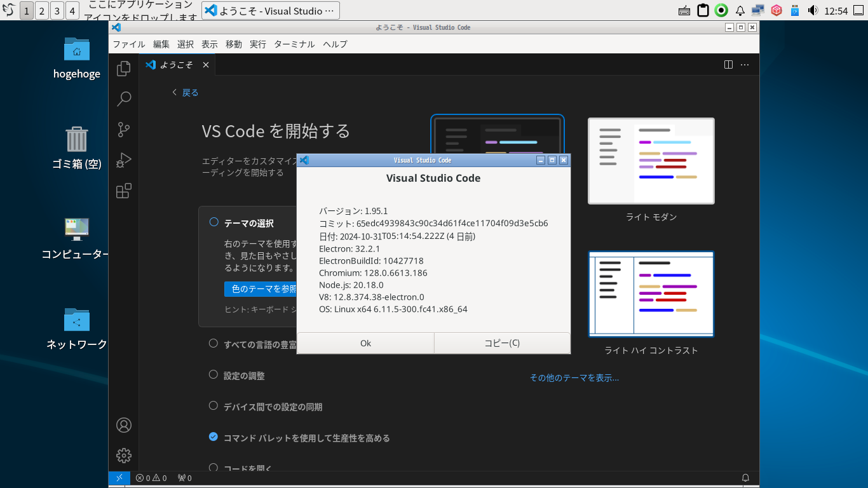The width and height of the screenshot is (868, 488).
Task: Choose the ライト モダン theme preview
Action: click(x=651, y=161)
